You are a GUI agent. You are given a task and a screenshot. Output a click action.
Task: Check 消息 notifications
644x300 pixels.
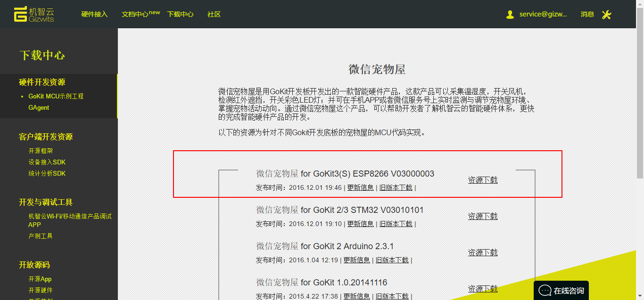(587, 14)
